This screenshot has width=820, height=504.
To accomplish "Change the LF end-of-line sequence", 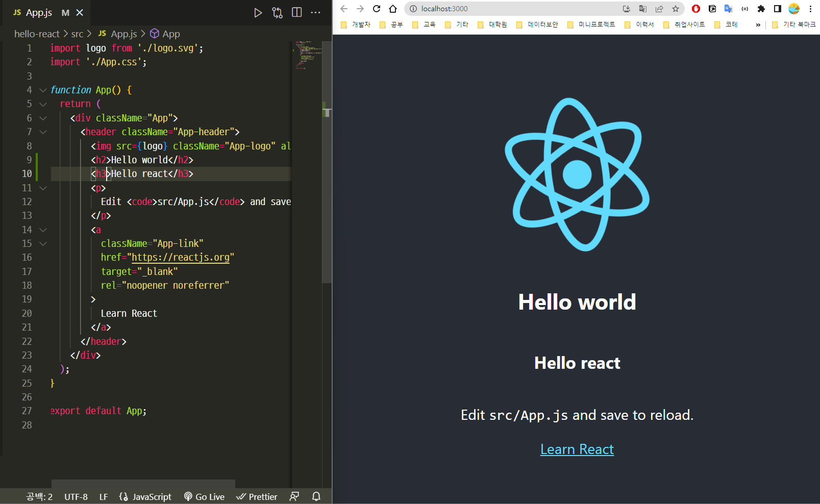I will coord(104,497).
